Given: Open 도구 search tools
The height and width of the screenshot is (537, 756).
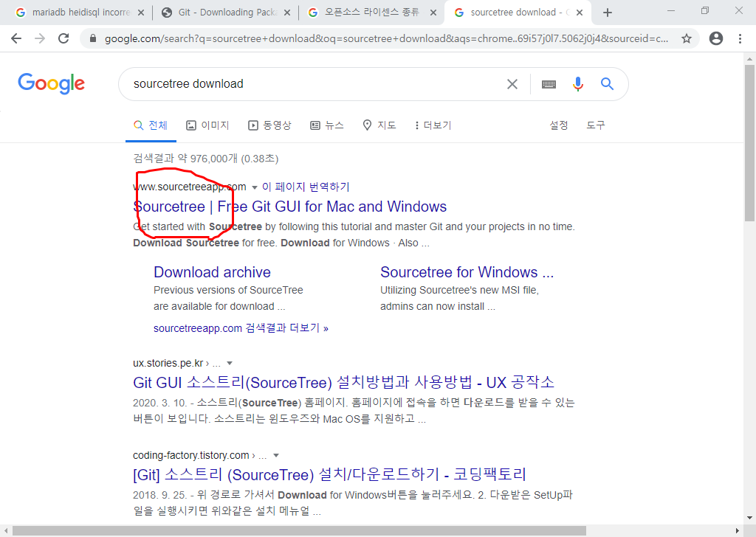Looking at the screenshot, I should pyautogui.click(x=596, y=125).
